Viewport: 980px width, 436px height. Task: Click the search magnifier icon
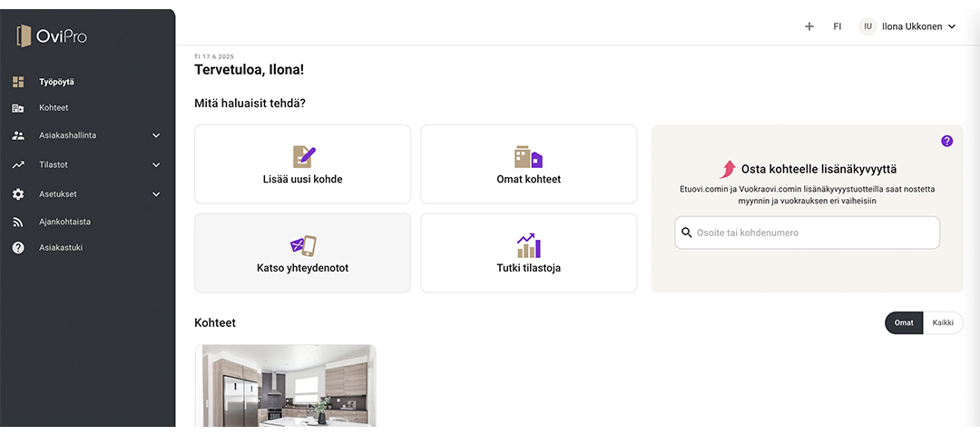tap(686, 233)
